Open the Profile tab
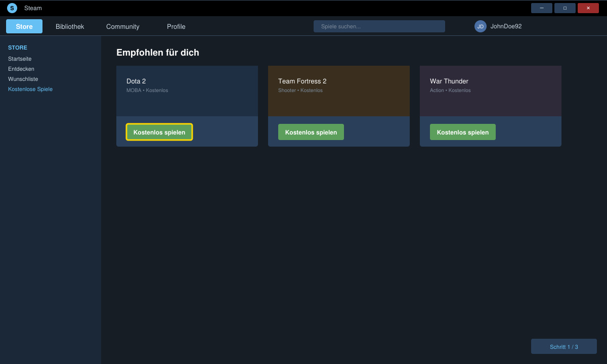 coord(176,26)
